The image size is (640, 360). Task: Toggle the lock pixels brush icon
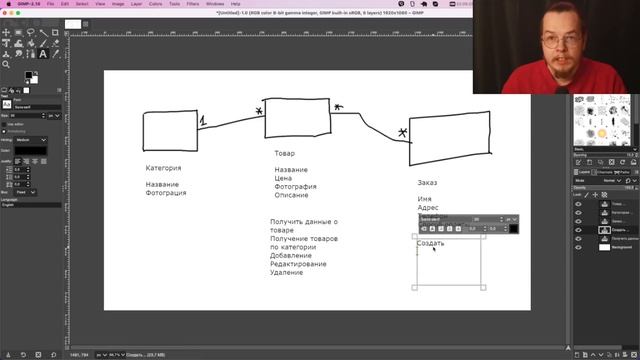[x=587, y=195]
